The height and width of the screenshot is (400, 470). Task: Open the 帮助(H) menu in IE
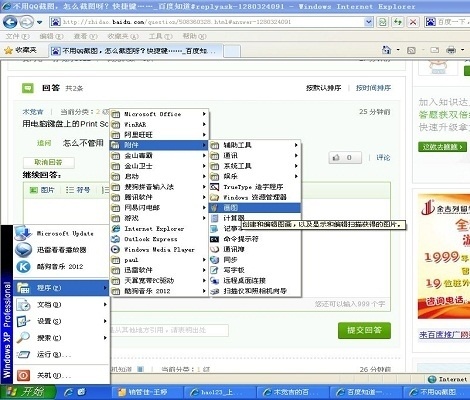[x=194, y=36]
